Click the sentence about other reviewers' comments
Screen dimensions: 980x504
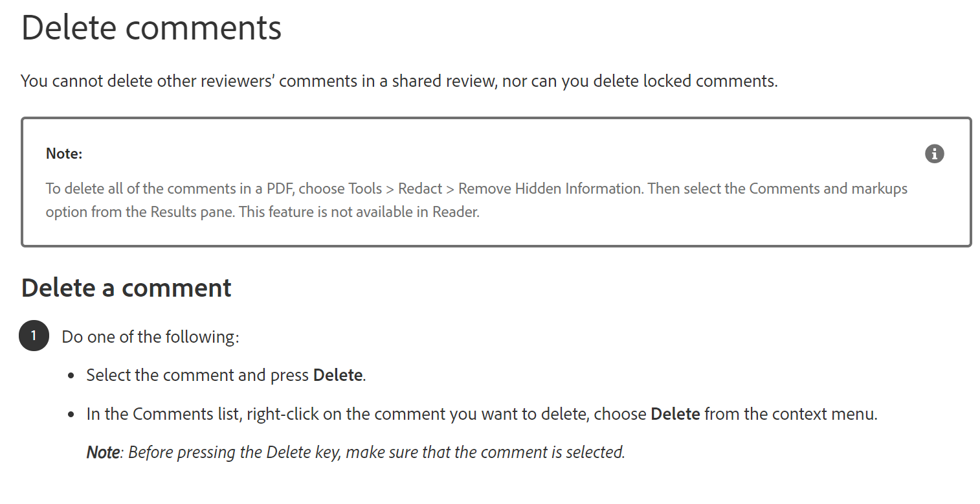pos(399,81)
